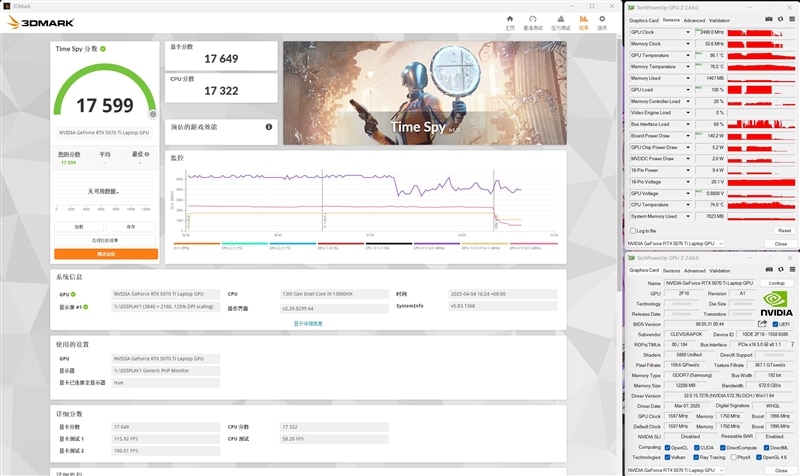Click the info icon beside estimated game performance
800x476 pixels.
(269, 127)
